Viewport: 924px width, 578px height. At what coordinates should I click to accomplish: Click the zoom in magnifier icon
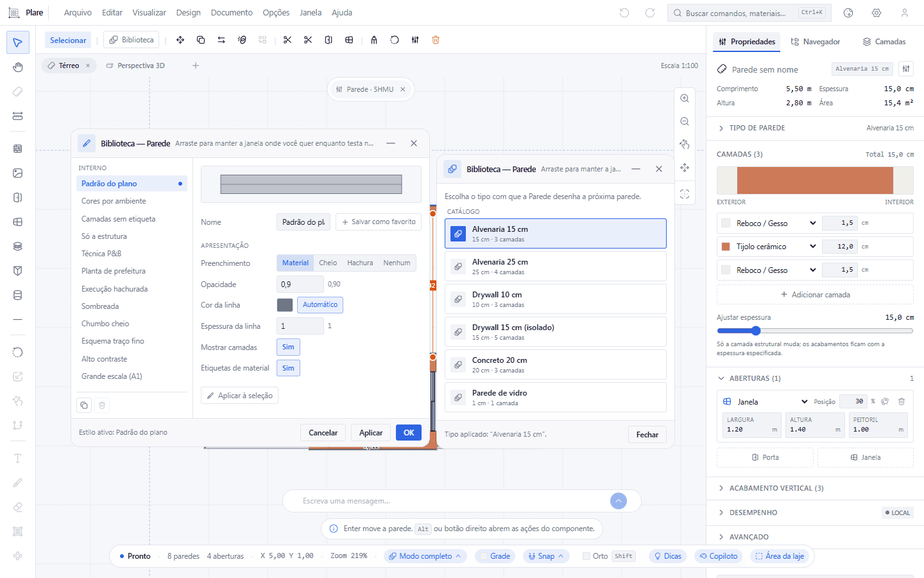point(685,98)
